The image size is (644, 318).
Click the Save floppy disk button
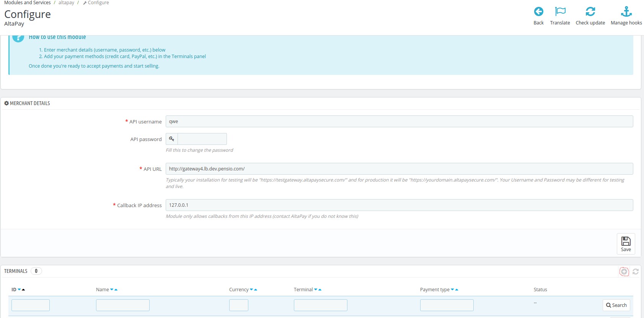point(626,243)
